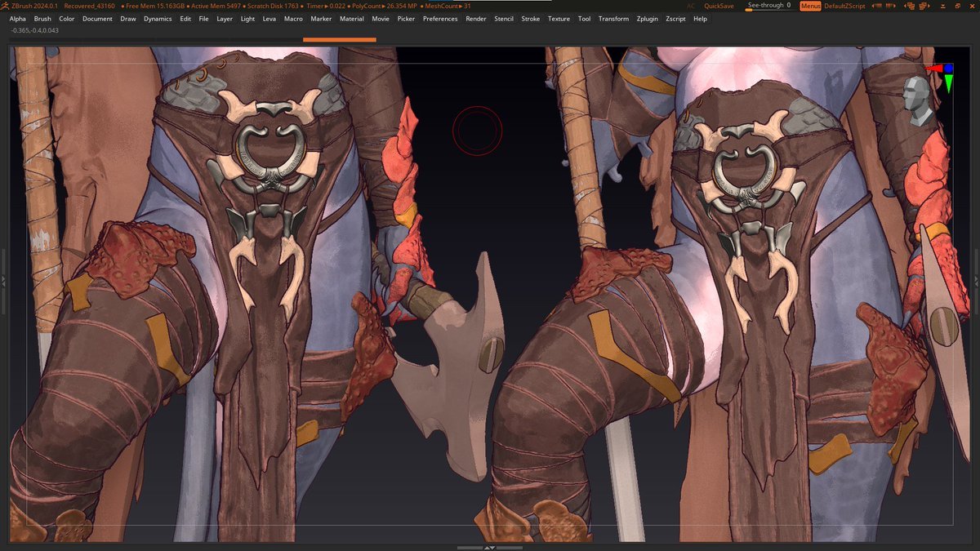Expand the left tray divider
Viewport: 980px width, 551px height.
3,280
